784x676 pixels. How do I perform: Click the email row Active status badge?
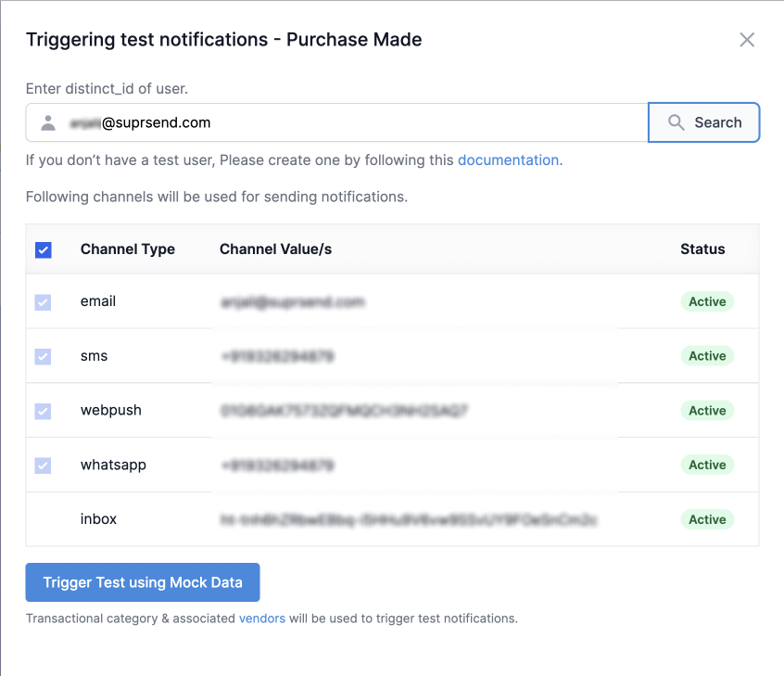pos(707,301)
